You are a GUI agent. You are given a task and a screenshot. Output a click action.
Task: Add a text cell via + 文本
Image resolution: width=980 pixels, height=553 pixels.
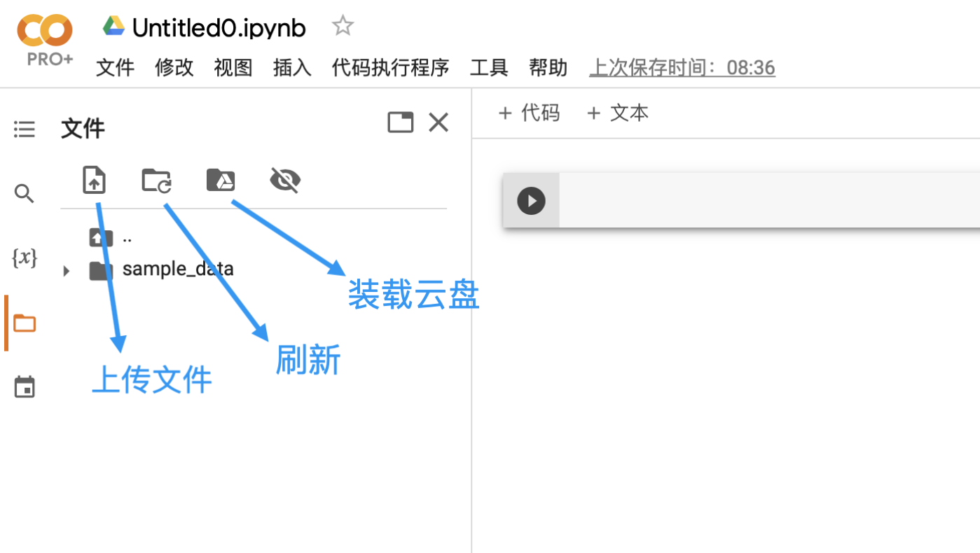click(616, 113)
